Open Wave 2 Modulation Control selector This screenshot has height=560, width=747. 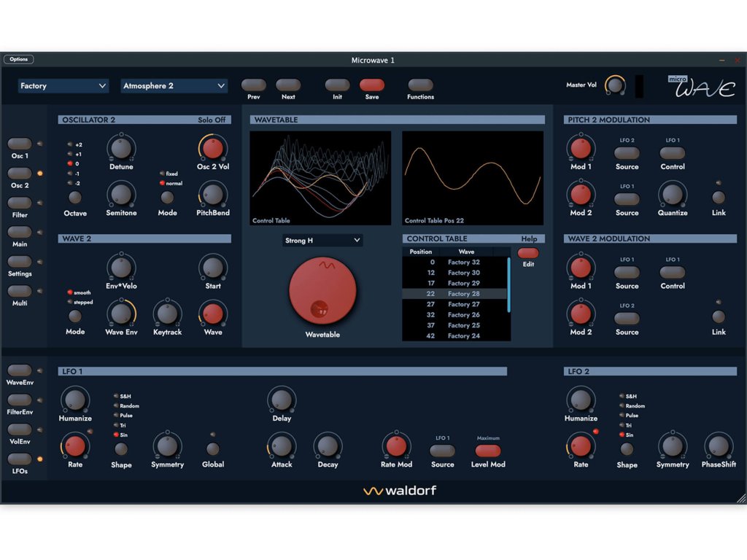(672, 272)
